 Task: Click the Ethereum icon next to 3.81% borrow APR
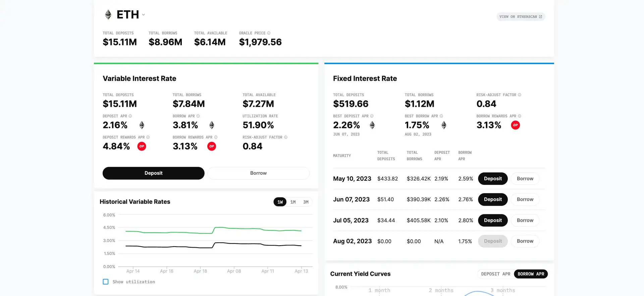pyautogui.click(x=212, y=125)
